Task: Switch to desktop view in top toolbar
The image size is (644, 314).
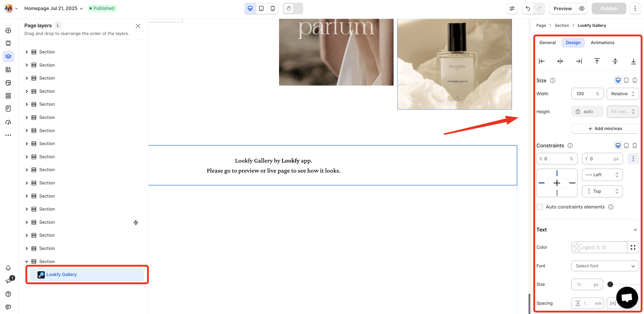Action: (x=250, y=8)
